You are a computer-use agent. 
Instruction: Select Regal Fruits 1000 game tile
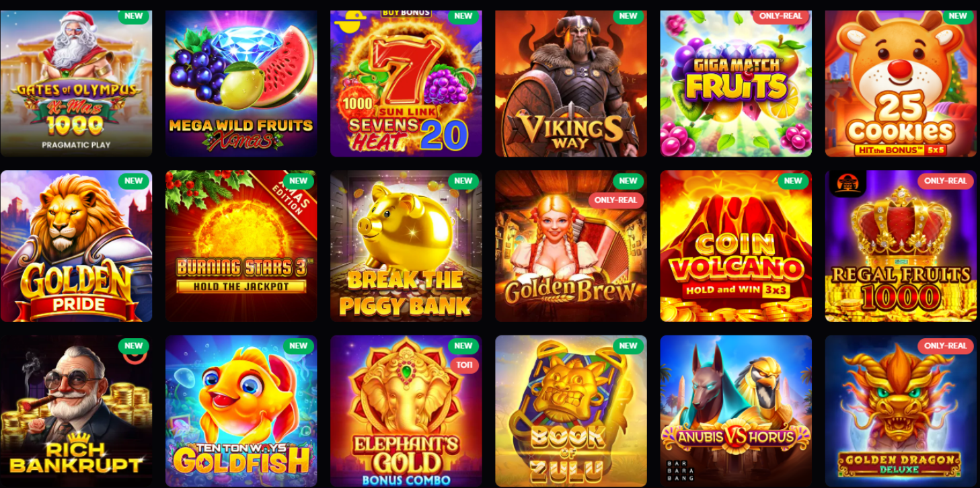pos(901,246)
